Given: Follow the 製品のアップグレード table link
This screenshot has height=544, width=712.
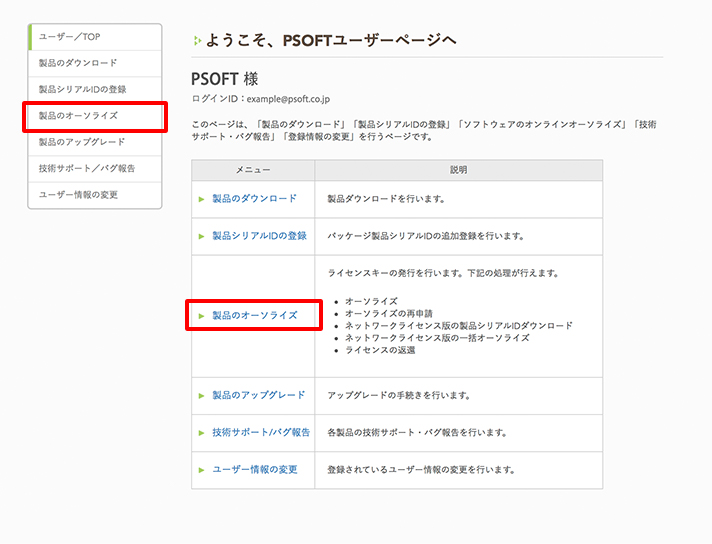Looking at the screenshot, I should [259, 395].
